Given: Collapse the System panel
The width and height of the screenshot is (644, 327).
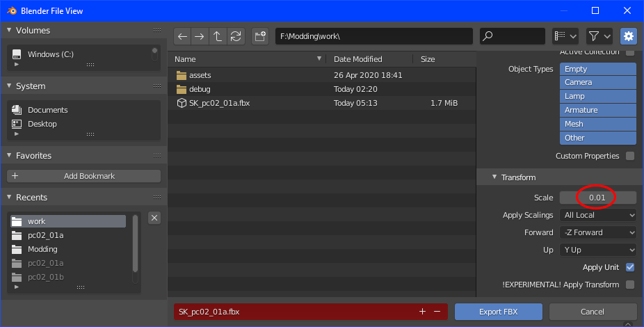Looking at the screenshot, I should [9, 86].
